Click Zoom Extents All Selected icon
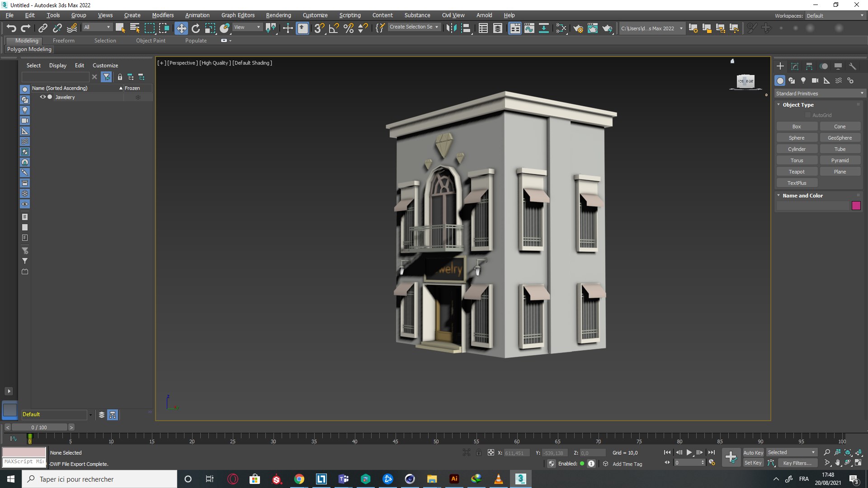 pyautogui.click(x=859, y=452)
